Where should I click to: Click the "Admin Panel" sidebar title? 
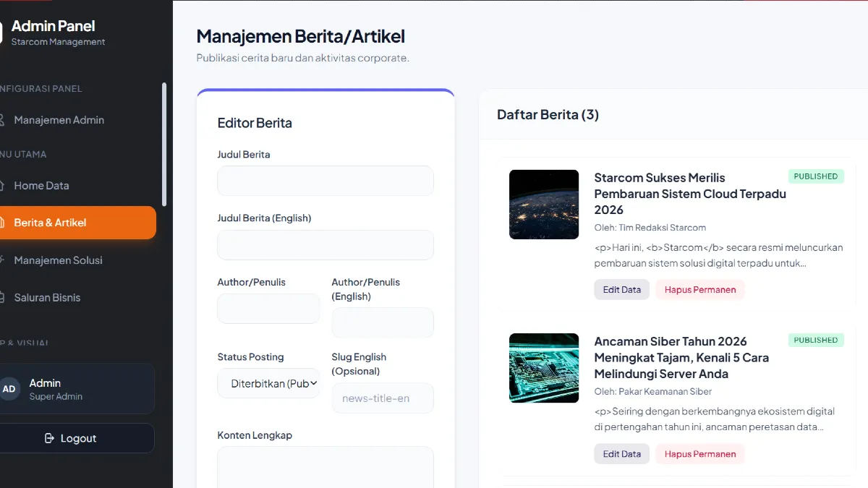coord(54,26)
